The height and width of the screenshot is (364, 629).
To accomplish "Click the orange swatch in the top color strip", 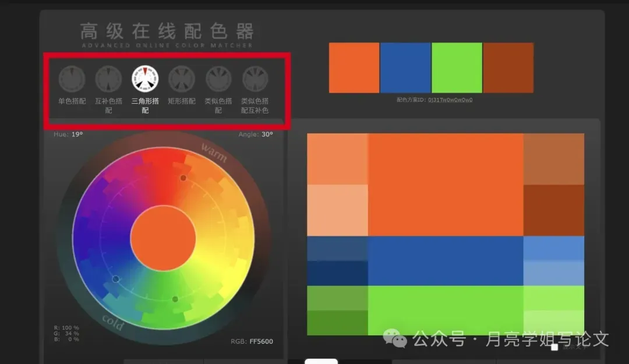I will coord(354,68).
